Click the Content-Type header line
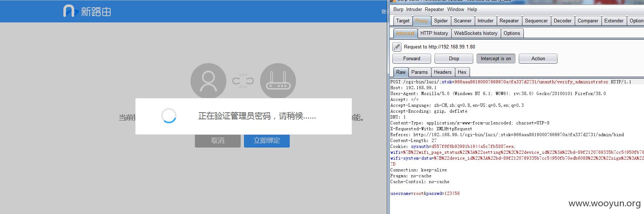The image size is (644, 214). click(470, 123)
